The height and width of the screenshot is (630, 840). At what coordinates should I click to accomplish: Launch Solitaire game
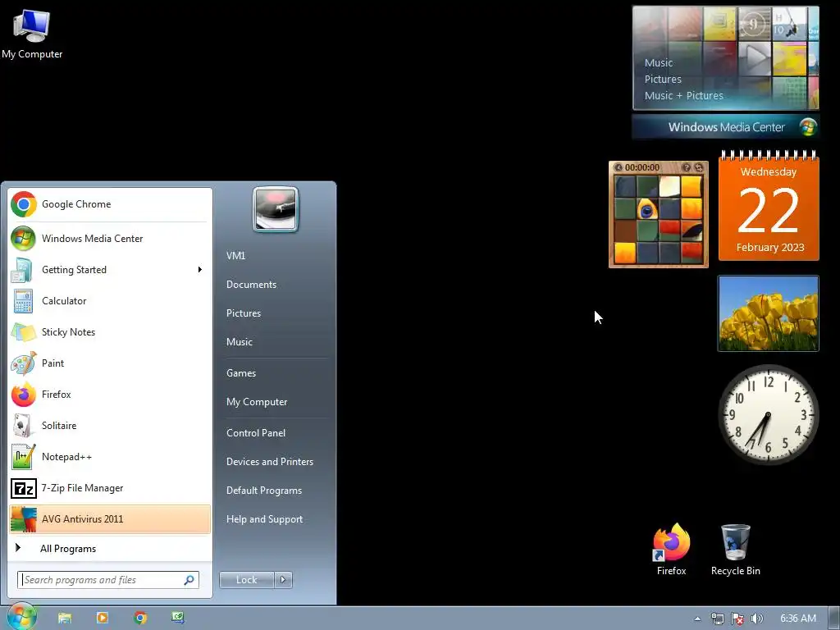click(110, 426)
